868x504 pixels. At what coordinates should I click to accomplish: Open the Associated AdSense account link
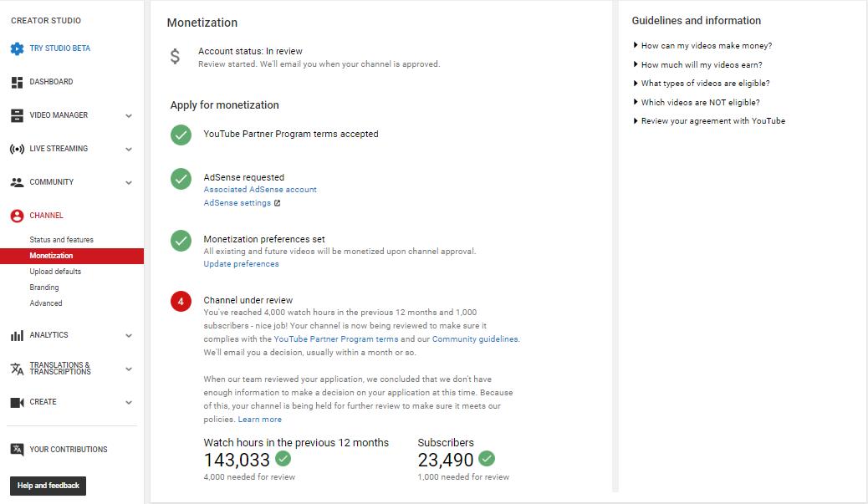[x=260, y=190]
